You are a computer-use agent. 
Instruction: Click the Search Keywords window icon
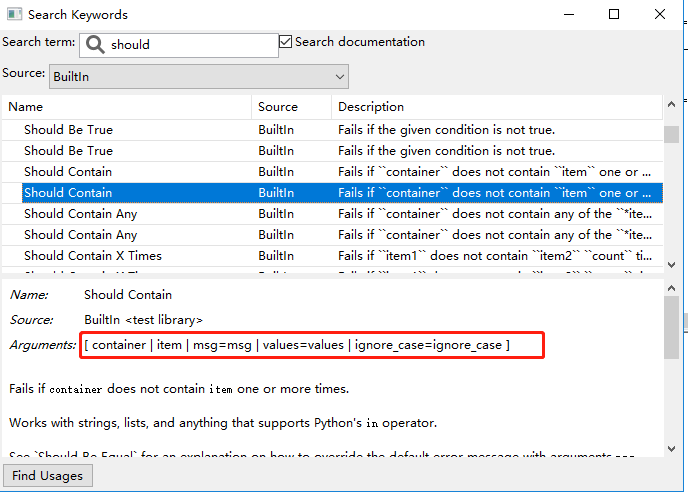coord(14,14)
